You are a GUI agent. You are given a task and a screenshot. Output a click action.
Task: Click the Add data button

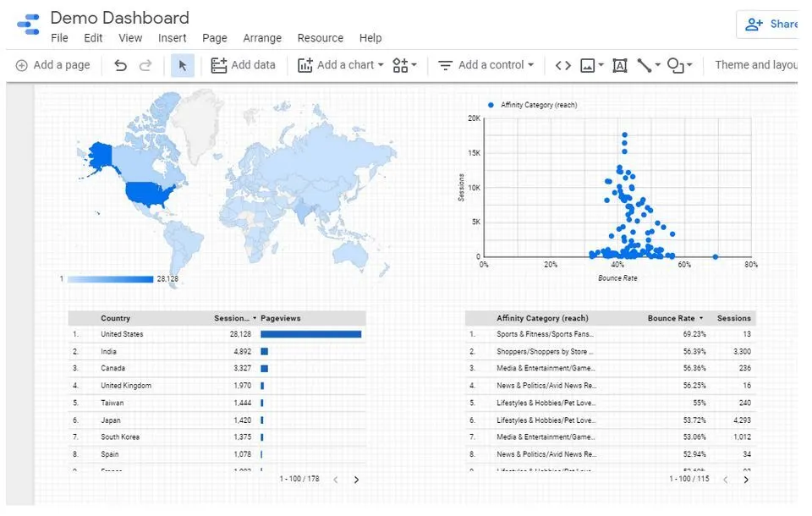(x=243, y=65)
